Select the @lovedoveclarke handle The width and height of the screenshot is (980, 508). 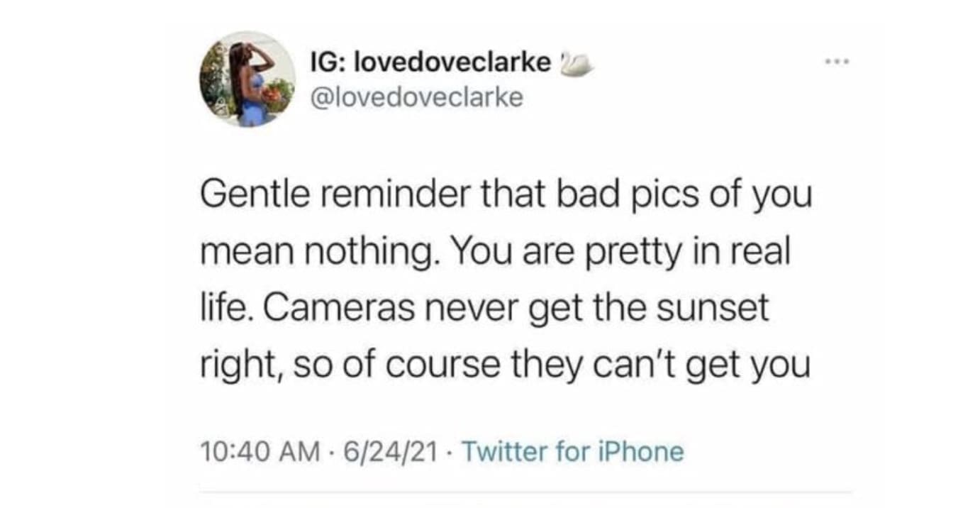(x=416, y=98)
